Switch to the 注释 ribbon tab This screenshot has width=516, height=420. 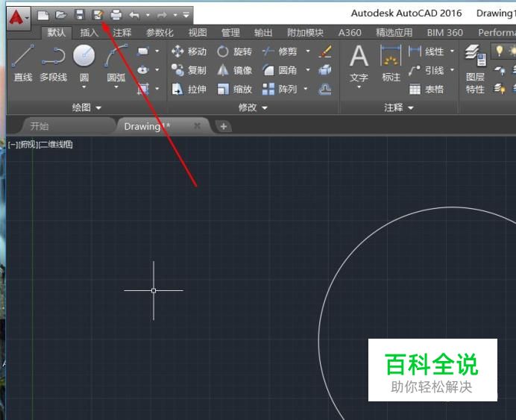click(122, 33)
